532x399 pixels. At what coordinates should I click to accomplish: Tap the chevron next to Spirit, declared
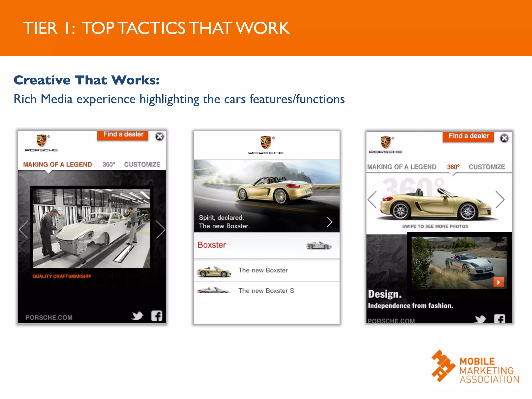click(330, 222)
